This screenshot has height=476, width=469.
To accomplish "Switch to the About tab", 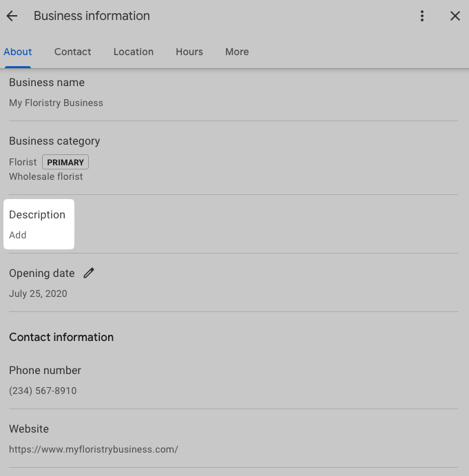I will [x=18, y=52].
